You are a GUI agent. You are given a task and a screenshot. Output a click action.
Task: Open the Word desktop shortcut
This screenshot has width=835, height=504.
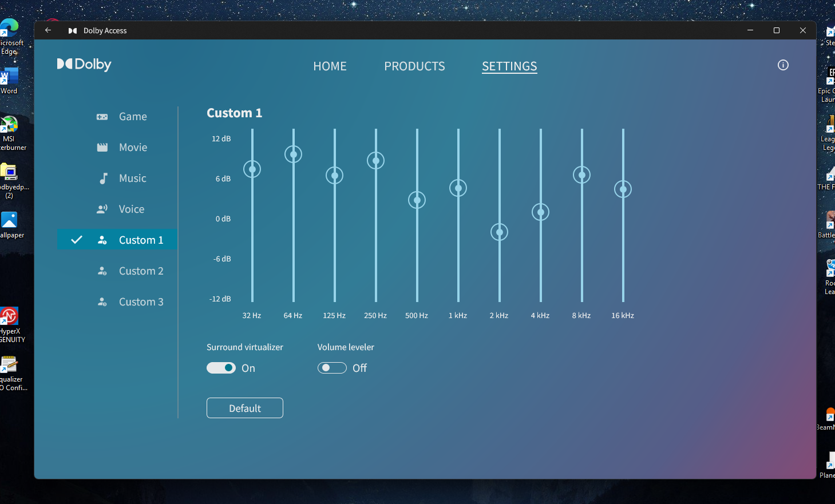[9, 81]
